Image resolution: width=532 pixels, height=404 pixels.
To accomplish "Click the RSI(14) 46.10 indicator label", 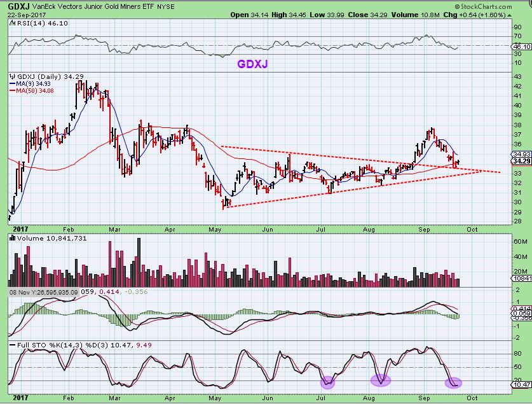I will click(42, 24).
